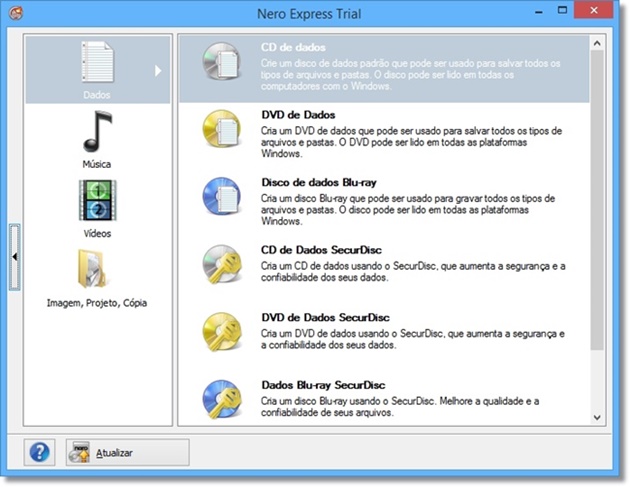Maximize the Nero Express Trial window
The width and height of the screenshot is (630, 487).
point(562,10)
